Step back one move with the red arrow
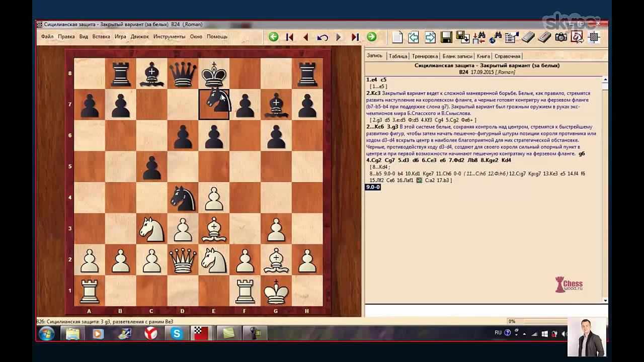 pyautogui.click(x=306, y=37)
